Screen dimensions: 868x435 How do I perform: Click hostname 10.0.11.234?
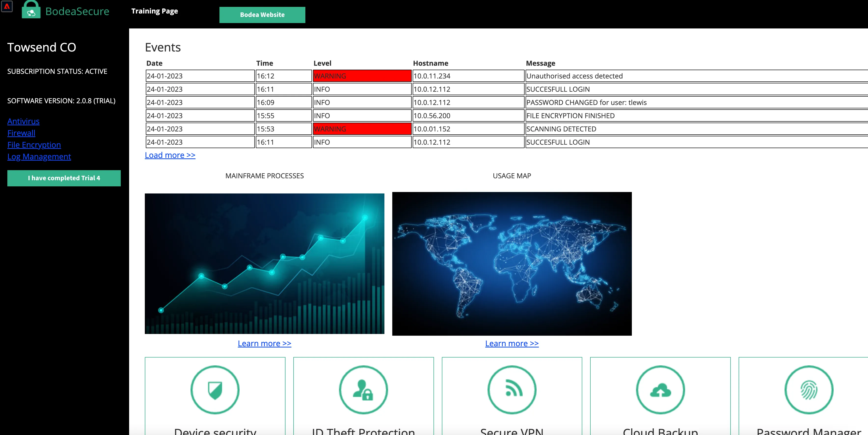432,76
